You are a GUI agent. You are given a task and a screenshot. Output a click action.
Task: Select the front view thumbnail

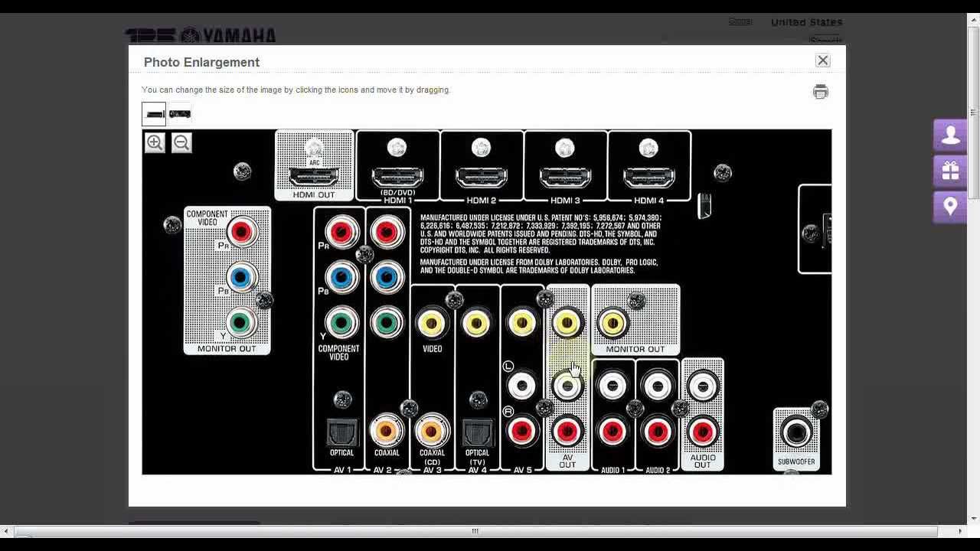pyautogui.click(x=154, y=114)
